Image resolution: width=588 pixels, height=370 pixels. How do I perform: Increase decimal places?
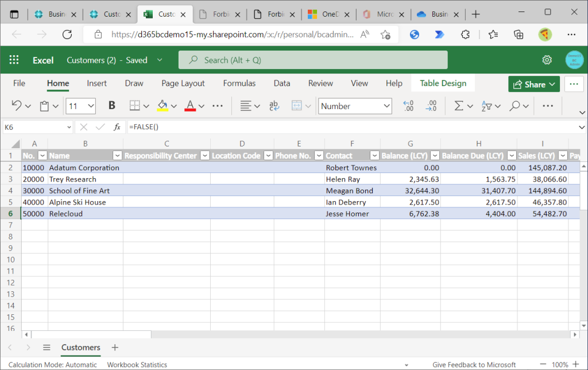[408, 106]
